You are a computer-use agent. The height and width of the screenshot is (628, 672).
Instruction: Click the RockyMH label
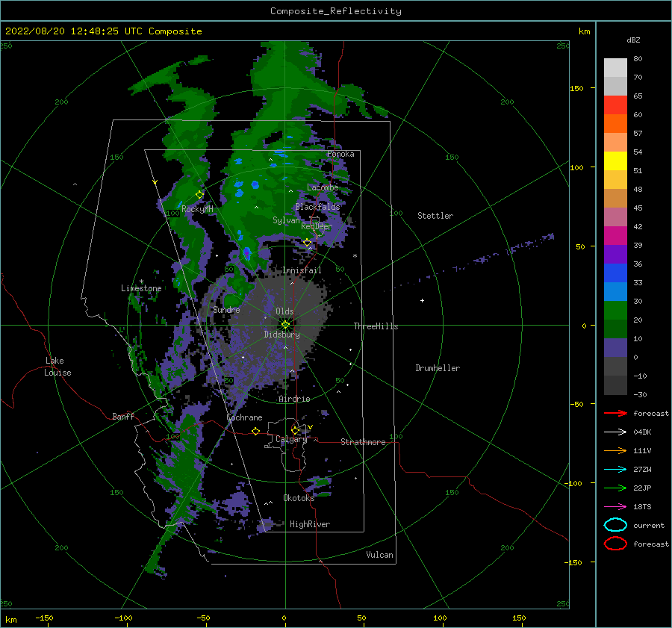[197, 209]
